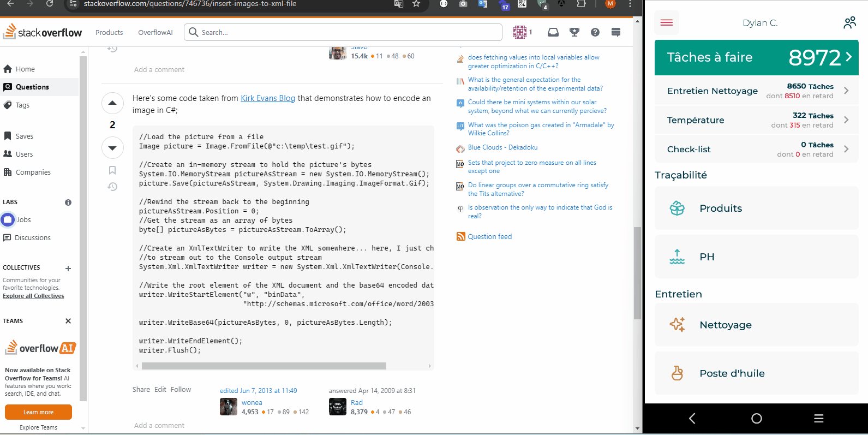
Task: Open the users icon next to Dylan C.
Action: point(849,22)
